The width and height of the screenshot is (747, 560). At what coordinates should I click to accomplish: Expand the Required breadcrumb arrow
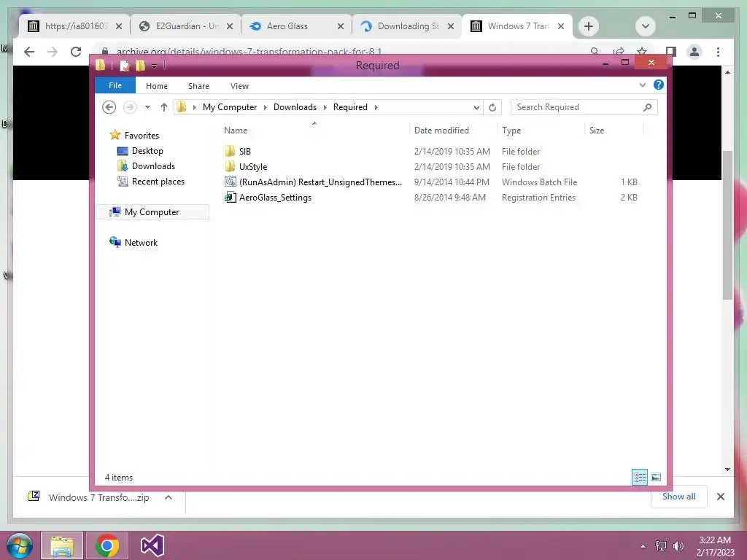pyautogui.click(x=376, y=107)
